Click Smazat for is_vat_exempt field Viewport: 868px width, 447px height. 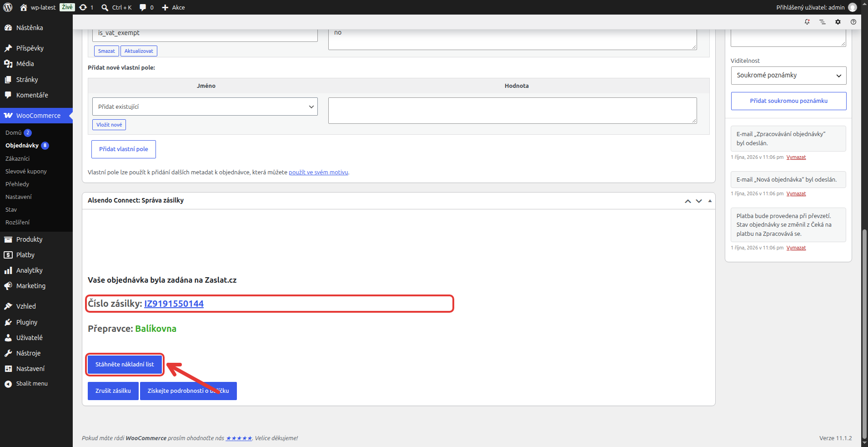coord(106,51)
